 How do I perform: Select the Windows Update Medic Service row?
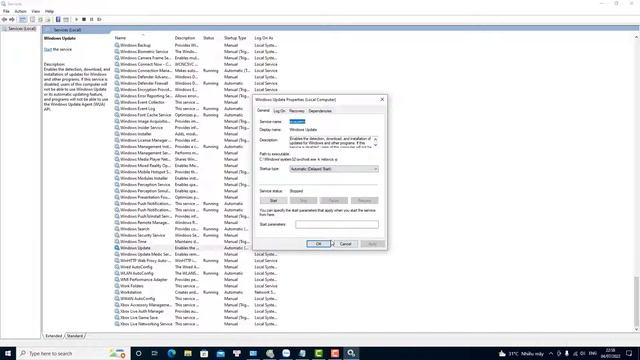click(x=197, y=254)
